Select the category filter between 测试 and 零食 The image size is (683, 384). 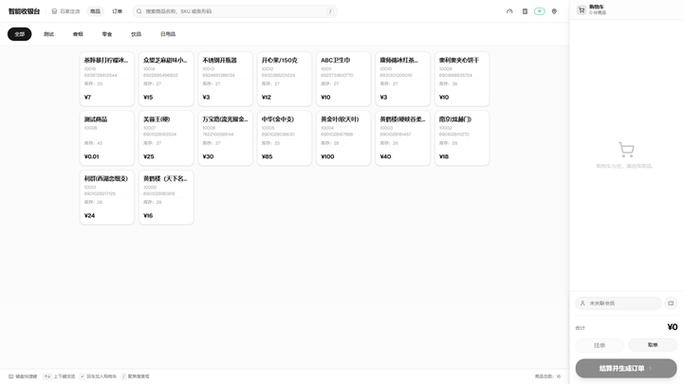78,34
